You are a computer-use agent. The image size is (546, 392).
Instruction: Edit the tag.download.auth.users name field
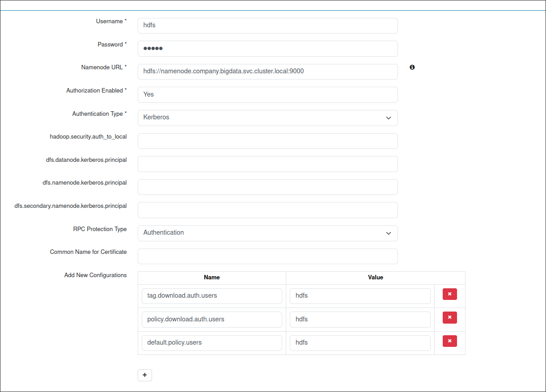(x=212, y=296)
